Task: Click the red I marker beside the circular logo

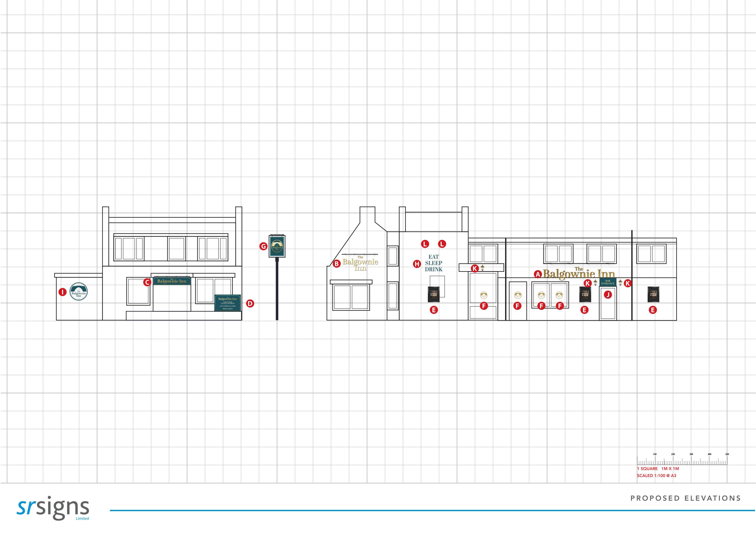Action: tap(62, 292)
